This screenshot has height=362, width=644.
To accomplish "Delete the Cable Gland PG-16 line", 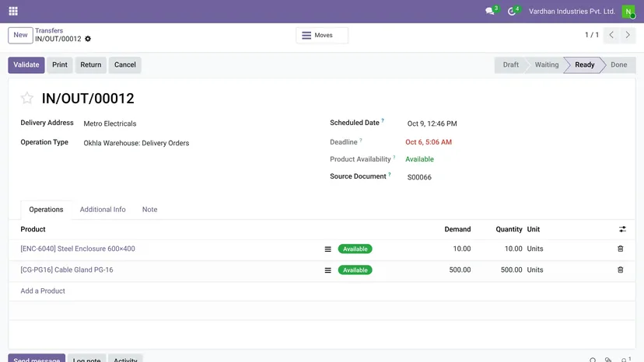I will [621, 270].
